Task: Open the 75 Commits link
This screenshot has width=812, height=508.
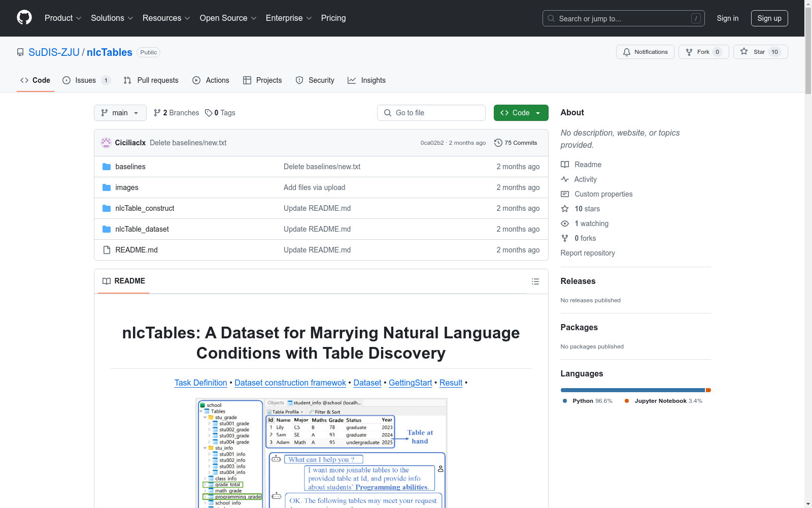Action: coord(516,143)
